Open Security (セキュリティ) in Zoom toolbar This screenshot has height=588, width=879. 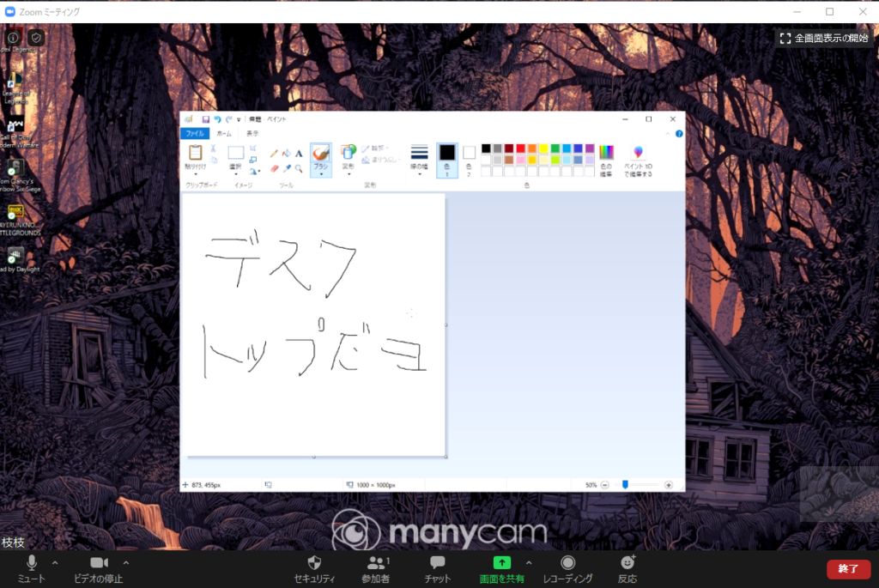click(314, 569)
